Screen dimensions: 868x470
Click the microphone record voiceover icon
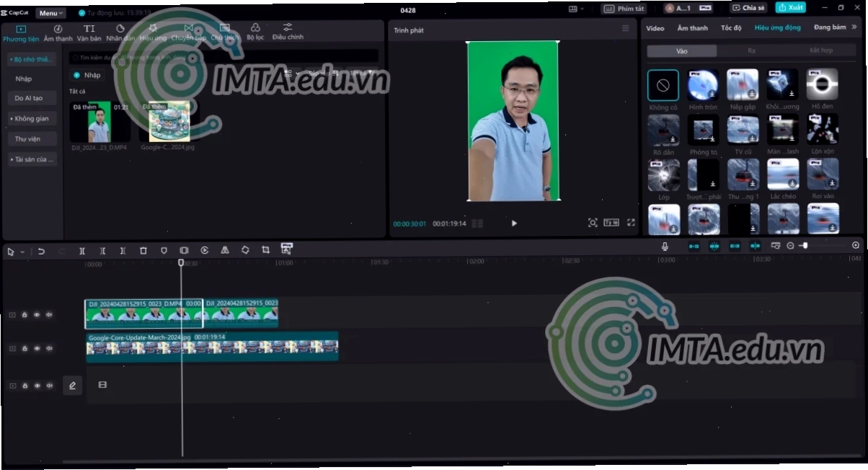pyautogui.click(x=665, y=246)
